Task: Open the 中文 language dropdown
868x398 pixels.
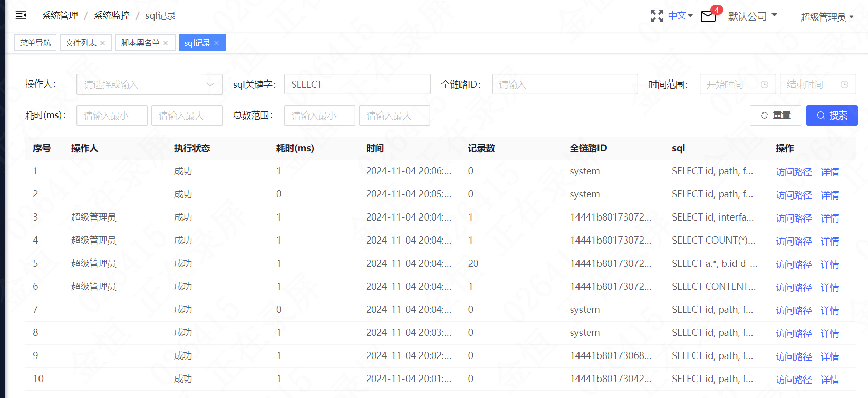Action: (x=680, y=16)
